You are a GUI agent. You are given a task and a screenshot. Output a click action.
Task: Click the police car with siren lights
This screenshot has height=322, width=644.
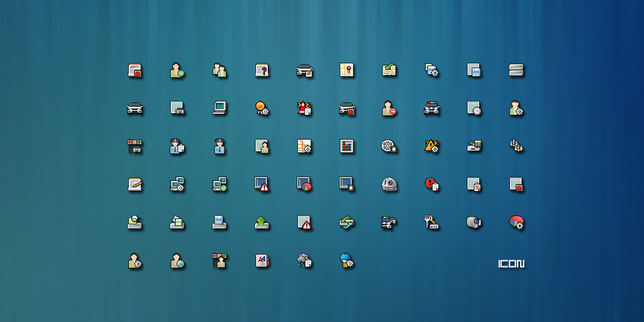pyautogui.click(x=431, y=108)
